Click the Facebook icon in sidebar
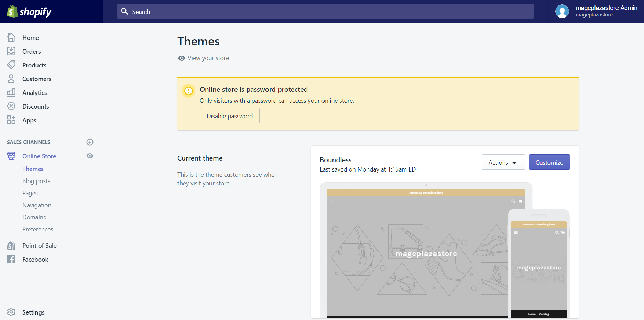Screen dimensions: 644x320 tap(11, 259)
